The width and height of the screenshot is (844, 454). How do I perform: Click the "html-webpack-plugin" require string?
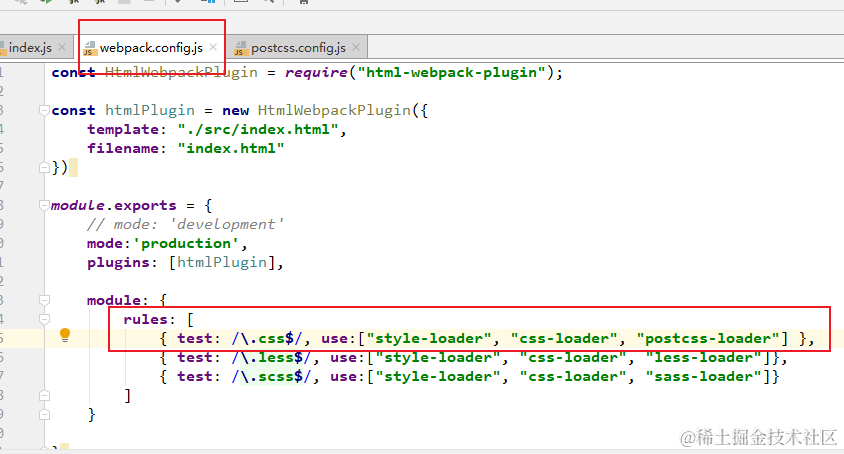tap(451, 72)
